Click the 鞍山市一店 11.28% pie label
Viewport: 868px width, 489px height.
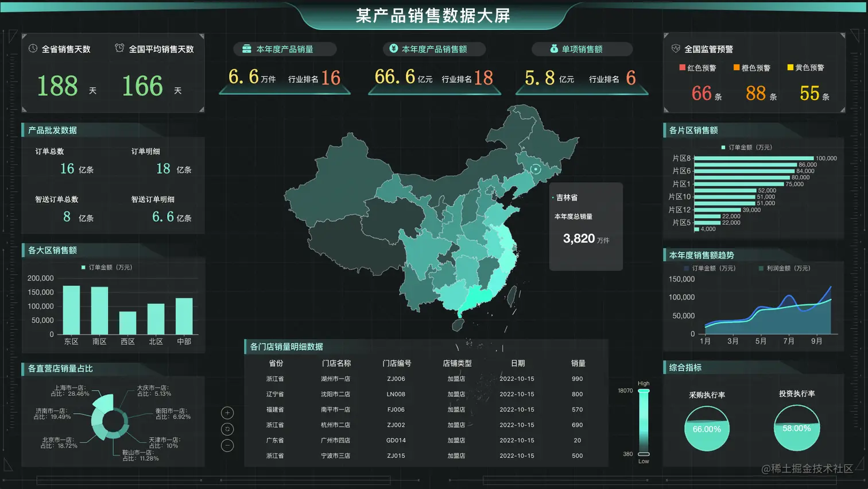(x=141, y=455)
